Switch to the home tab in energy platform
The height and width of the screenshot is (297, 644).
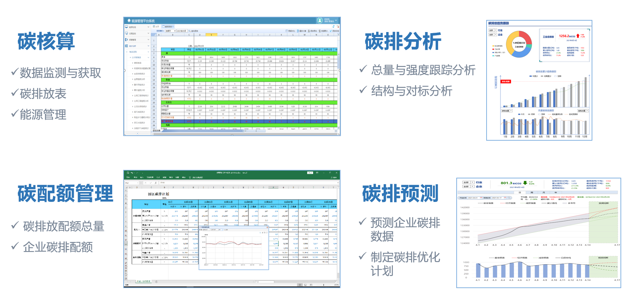156,27
